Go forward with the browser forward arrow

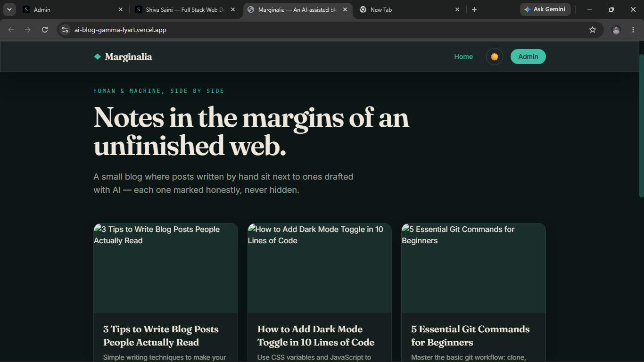[x=28, y=30]
